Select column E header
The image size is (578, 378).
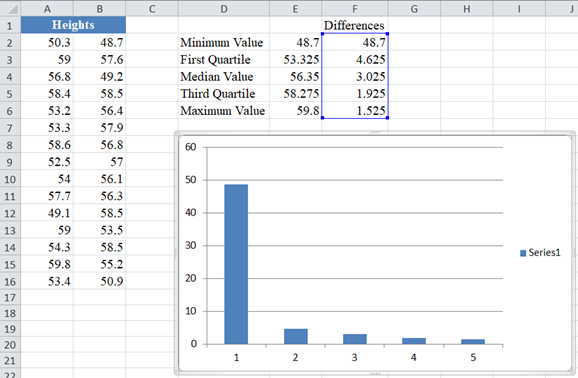tap(295, 8)
